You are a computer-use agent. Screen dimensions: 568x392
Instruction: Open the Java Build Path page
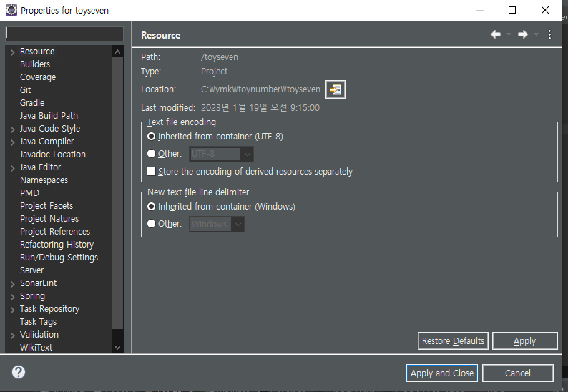(49, 116)
